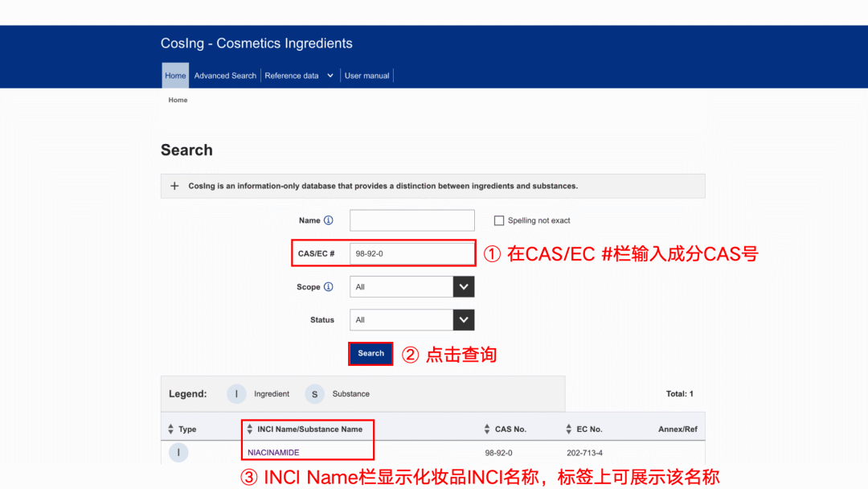868x489 pixels.
Task: Click the info icon next to Name field
Action: (327, 220)
